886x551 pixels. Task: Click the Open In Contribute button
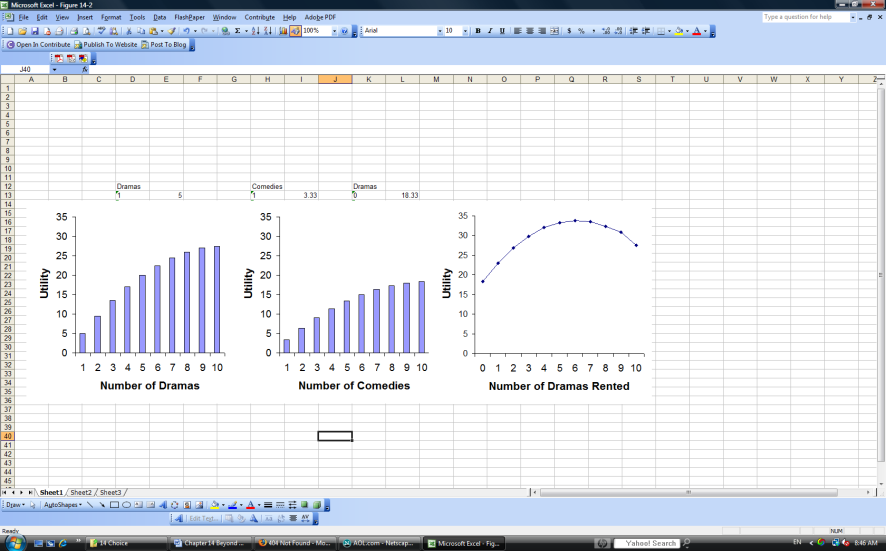click(38, 45)
